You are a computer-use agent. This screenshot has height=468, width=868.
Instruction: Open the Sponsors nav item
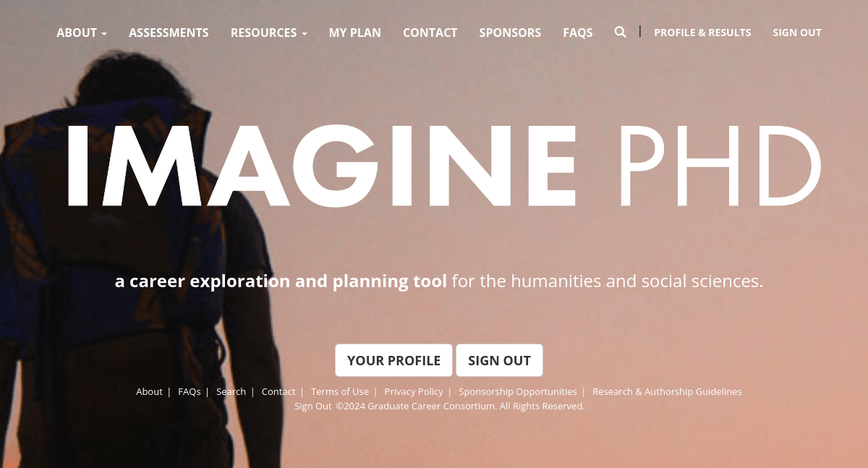(510, 33)
